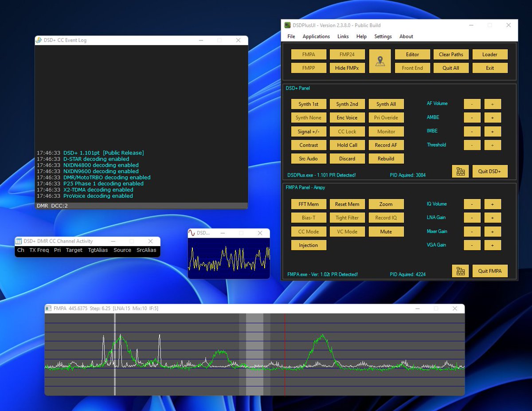Screen dimensions: 532x411
Task: Switch to VC Mode
Action: [347, 231]
